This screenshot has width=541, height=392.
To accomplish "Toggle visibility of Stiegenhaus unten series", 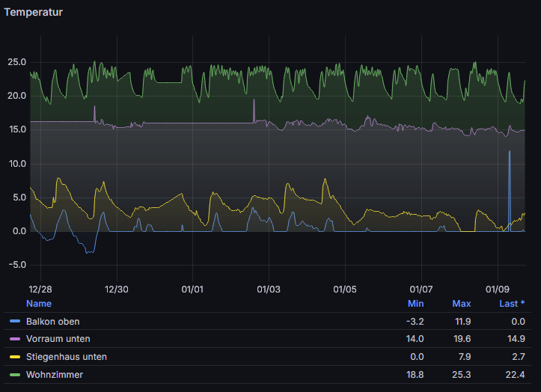I will [x=67, y=357].
